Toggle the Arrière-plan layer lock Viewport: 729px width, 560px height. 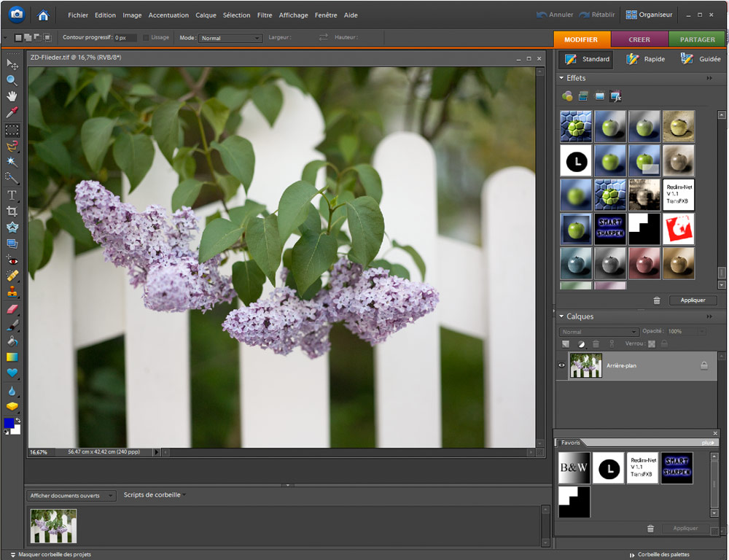tap(703, 366)
